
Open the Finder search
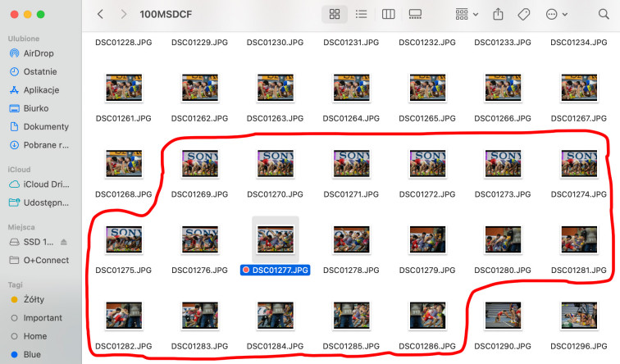[x=604, y=15]
